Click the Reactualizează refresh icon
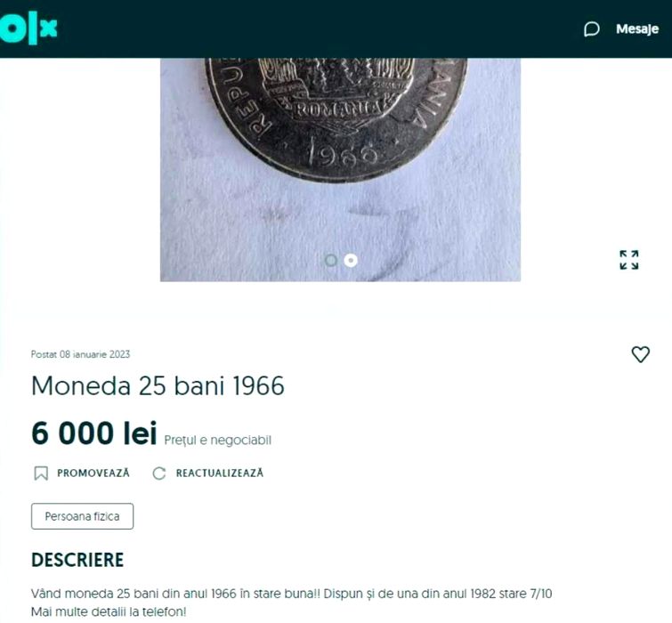The height and width of the screenshot is (623, 672). (x=159, y=473)
